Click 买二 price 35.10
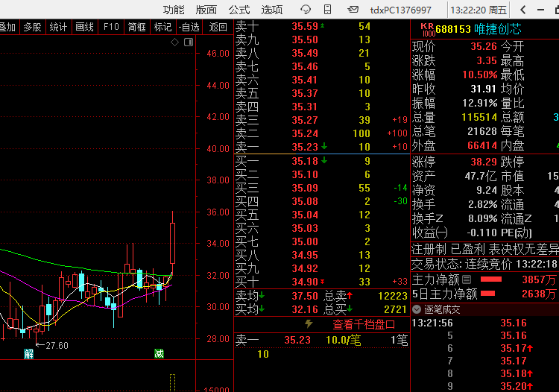This screenshot has width=559, height=392. tap(305, 174)
